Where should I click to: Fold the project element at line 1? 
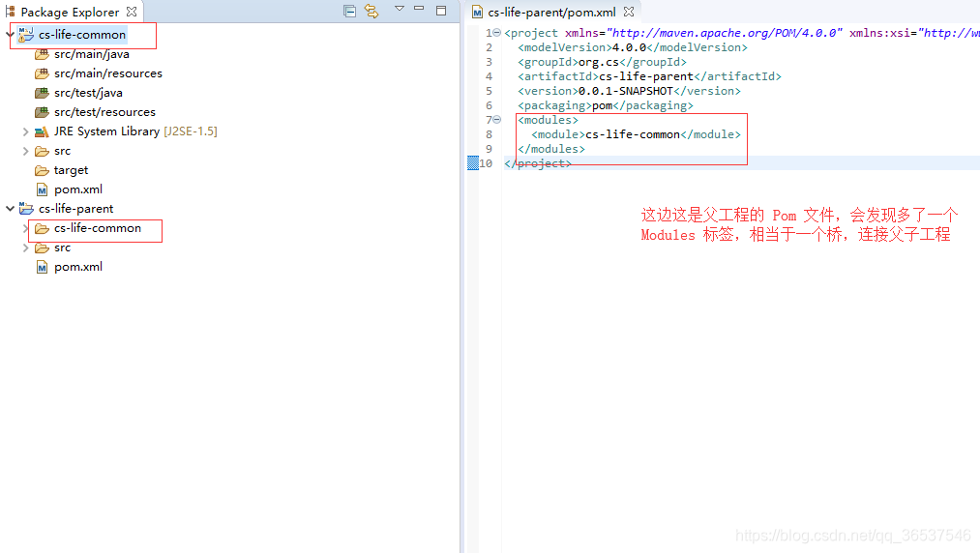pyautogui.click(x=497, y=33)
